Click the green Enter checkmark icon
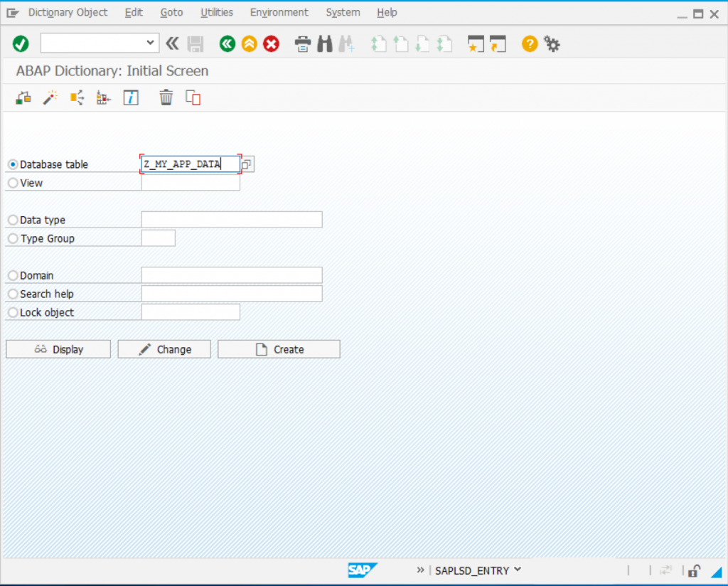The width and height of the screenshot is (728, 586). tap(21, 44)
